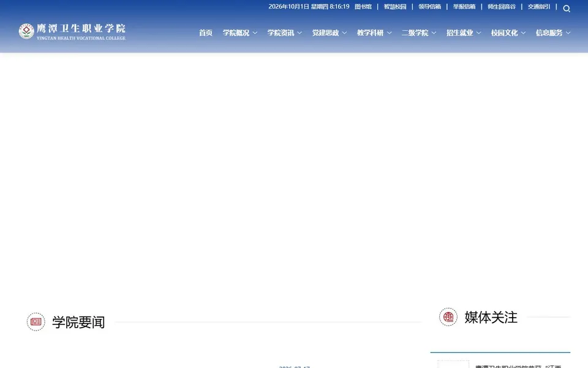Viewport: 588px width, 368px height.
Task: Expand the chevron beside 信息服务
Action: tap(568, 33)
